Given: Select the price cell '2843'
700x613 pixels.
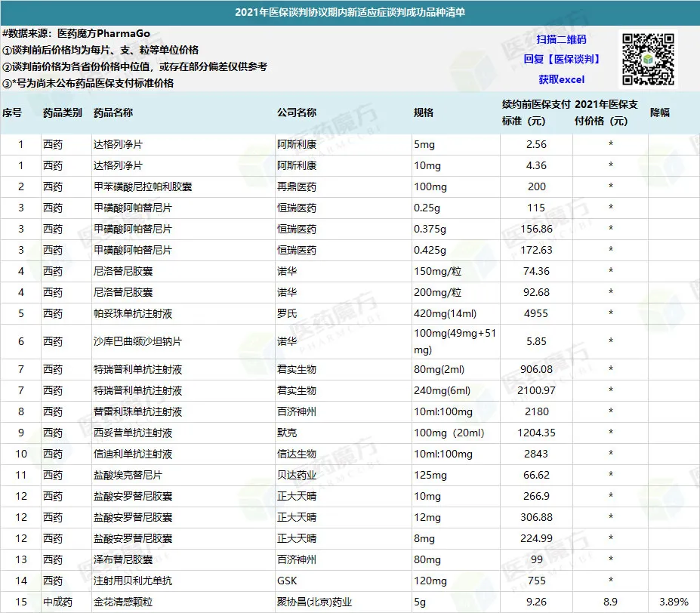Looking at the screenshot, I should click(536, 454).
